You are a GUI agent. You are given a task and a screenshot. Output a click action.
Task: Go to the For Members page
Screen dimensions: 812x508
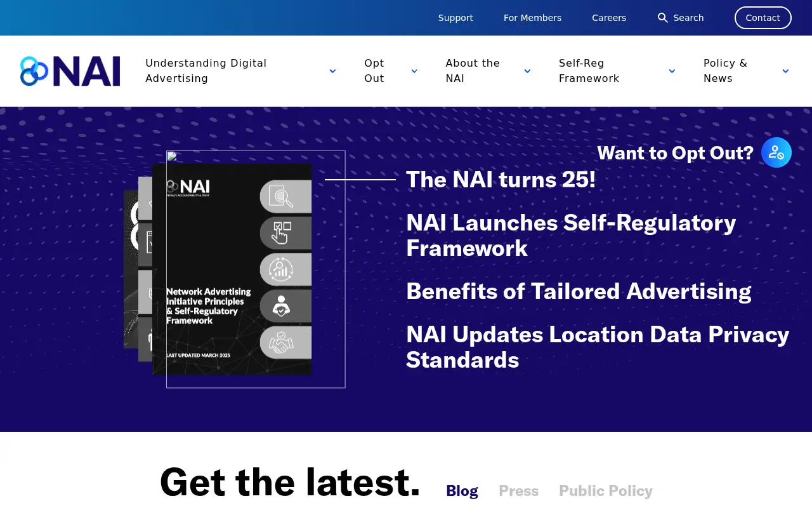532,18
